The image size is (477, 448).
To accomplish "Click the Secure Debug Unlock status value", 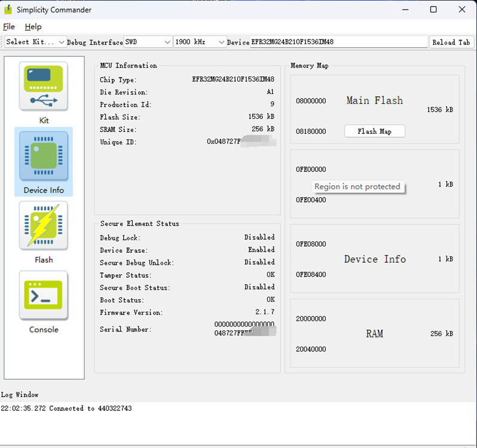I will click(259, 262).
